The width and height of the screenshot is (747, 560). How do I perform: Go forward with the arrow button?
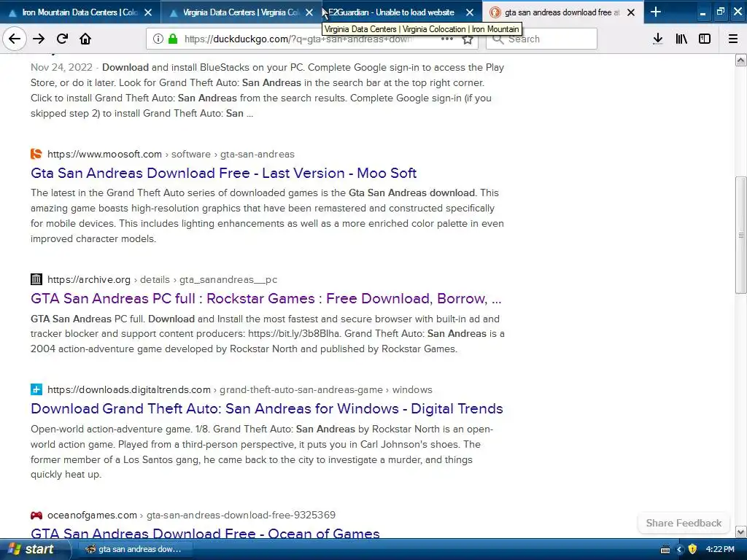point(39,39)
